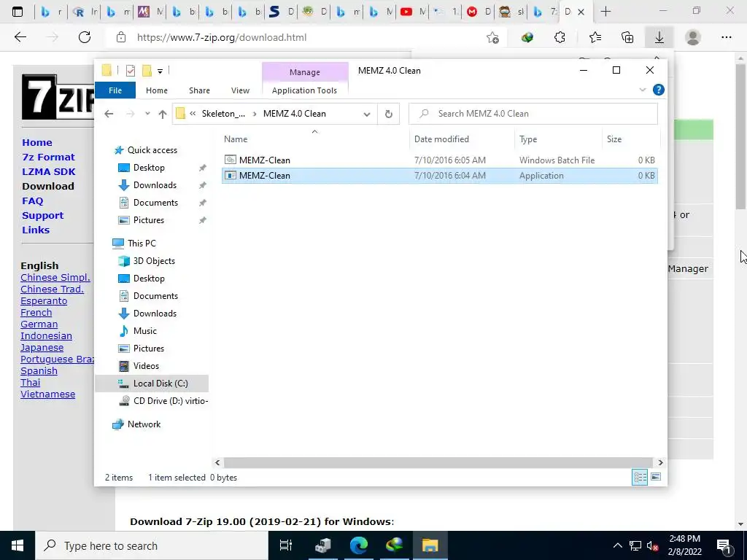Image resolution: width=747 pixels, height=560 pixels.
Task: Open LZMA SDK link on 7-zip page
Action: (49, 172)
